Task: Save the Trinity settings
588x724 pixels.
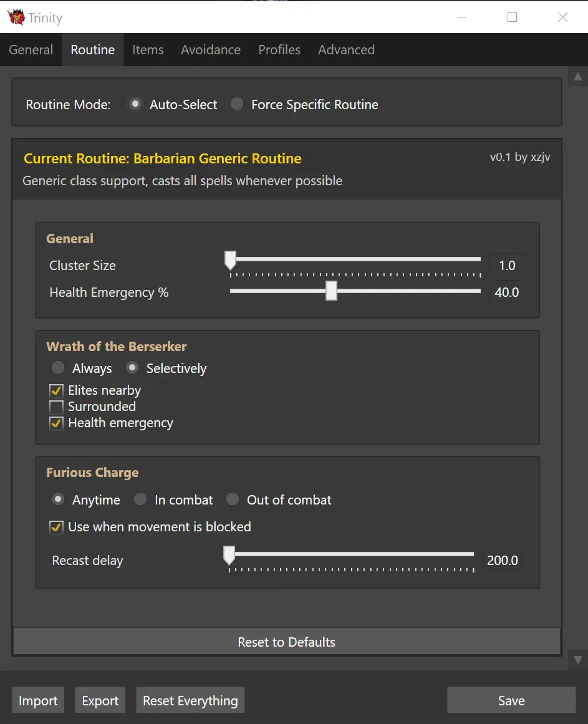Action: tap(511, 700)
